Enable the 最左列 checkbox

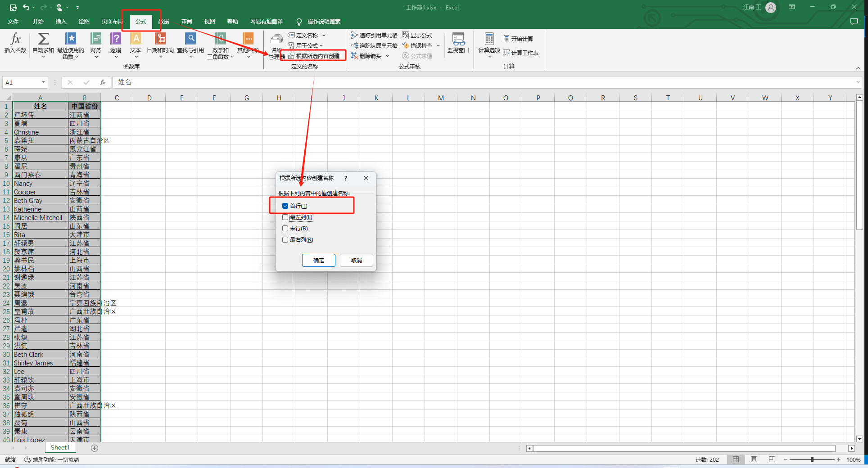pos(285,217)
